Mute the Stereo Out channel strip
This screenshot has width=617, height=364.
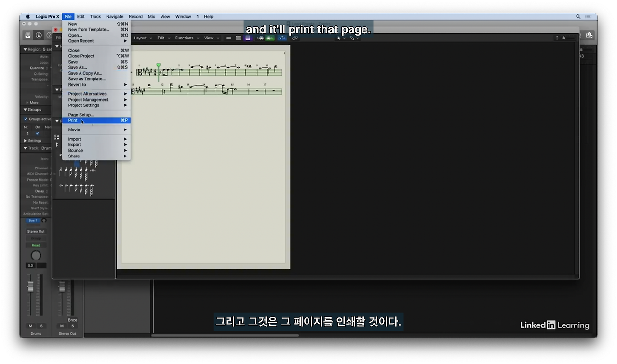[62, 326]
